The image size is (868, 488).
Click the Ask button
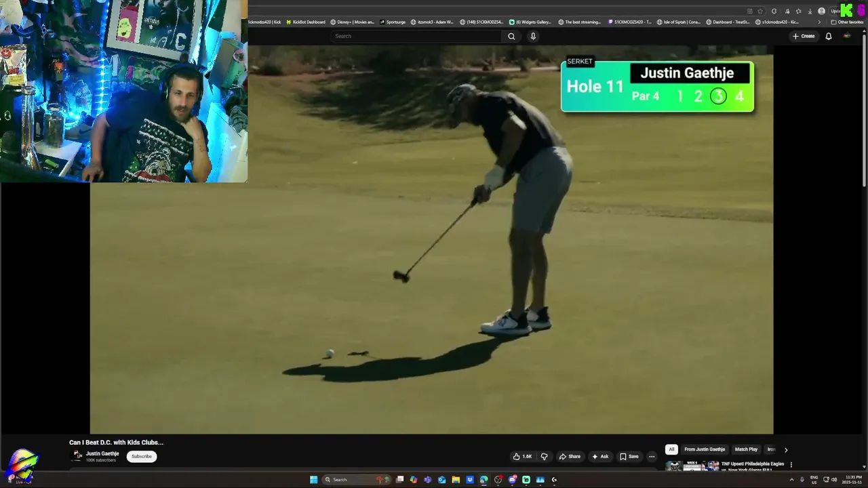(x=599, y=456)
